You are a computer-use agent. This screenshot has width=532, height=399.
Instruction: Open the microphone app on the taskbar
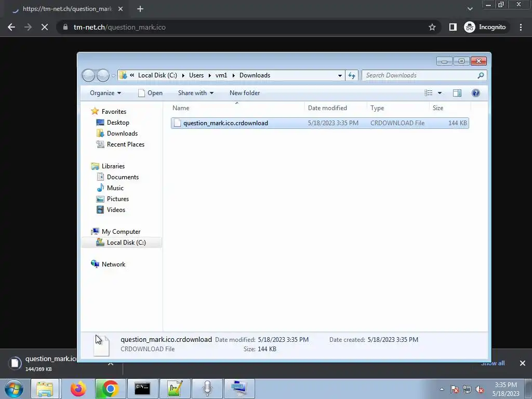(207, 389)
